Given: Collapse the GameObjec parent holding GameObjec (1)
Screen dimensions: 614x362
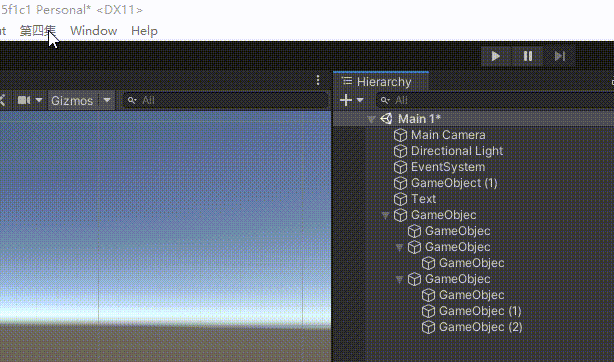Looking at the screenshot, I should (x=399, y=280).
